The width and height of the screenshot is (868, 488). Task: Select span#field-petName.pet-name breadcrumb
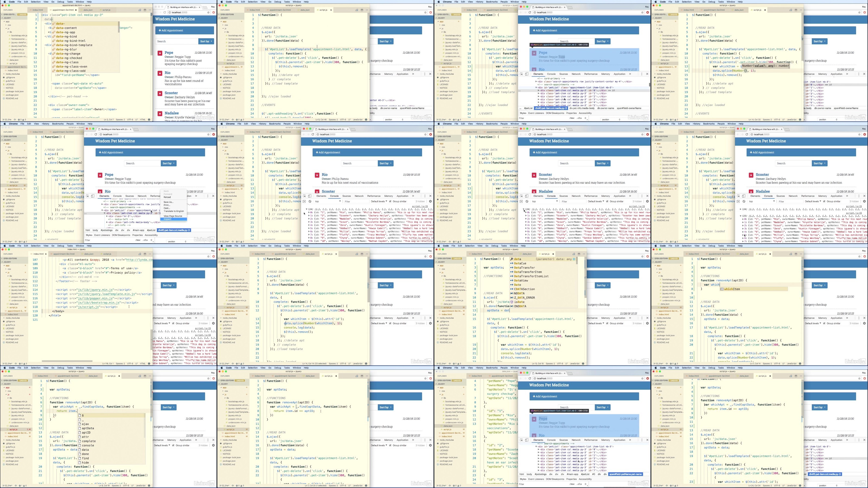(626, 474)
